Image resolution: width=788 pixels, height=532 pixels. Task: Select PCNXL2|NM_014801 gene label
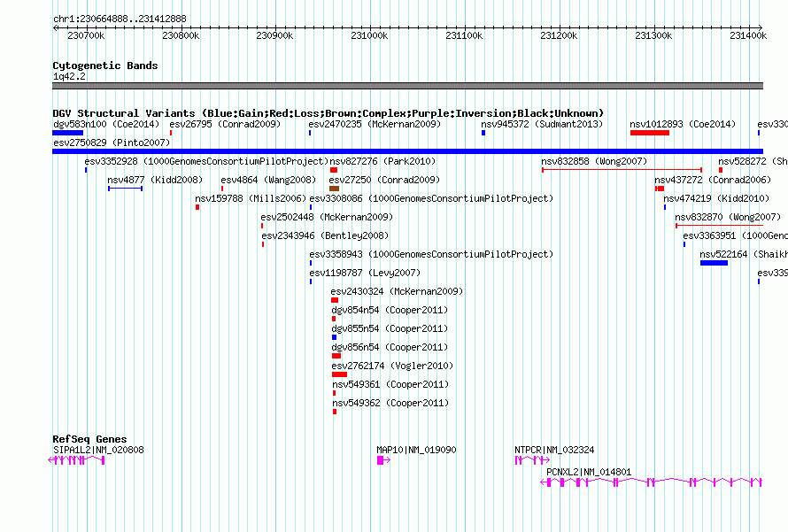(589, 472)
